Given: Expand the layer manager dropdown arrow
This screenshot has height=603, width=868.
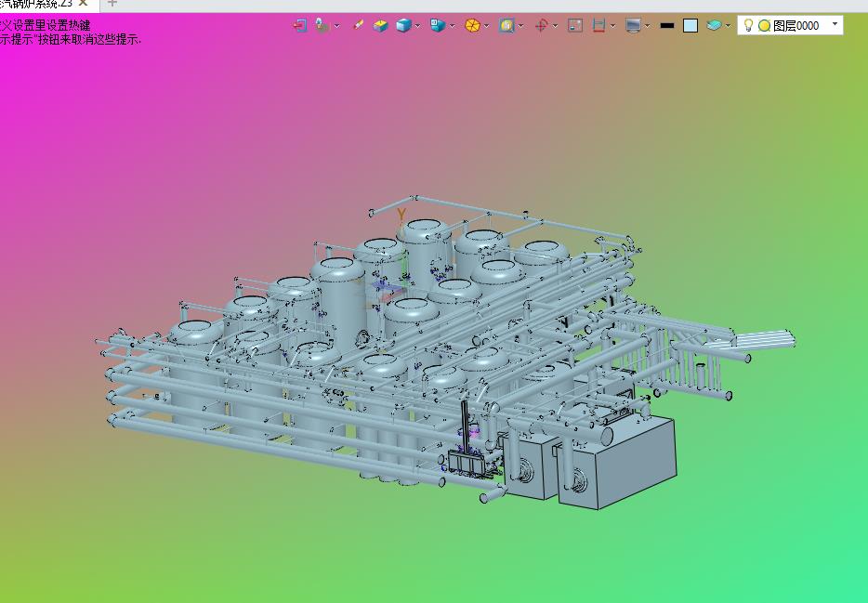Looking at the screenshot, I should click(x=728, y=25).
